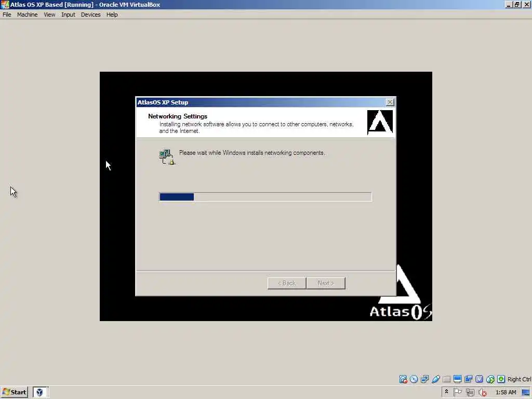Click the hard disk activity indicator icon
Screen dimensions: 532x399
tap(403, 379)
